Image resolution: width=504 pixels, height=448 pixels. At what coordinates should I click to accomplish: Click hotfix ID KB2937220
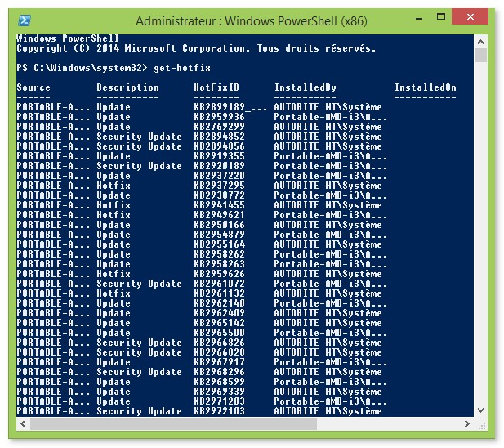219,176
